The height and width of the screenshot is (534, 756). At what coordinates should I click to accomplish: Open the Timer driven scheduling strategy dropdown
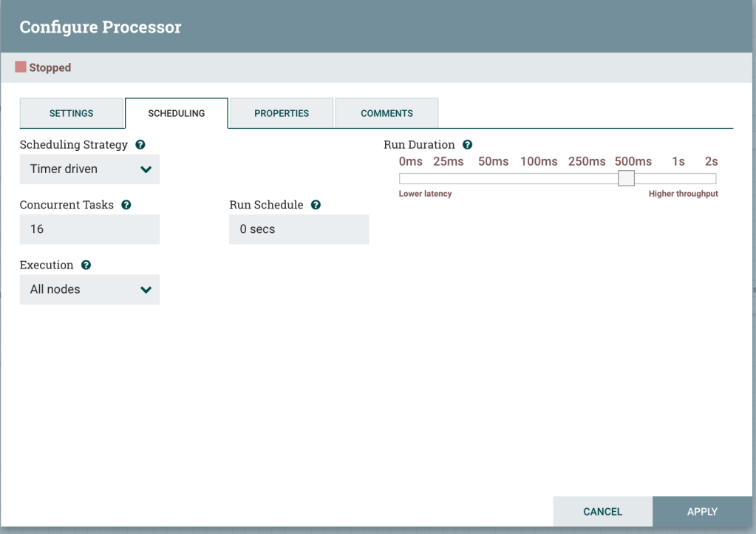pyautogui.click(x=89, y=169)
